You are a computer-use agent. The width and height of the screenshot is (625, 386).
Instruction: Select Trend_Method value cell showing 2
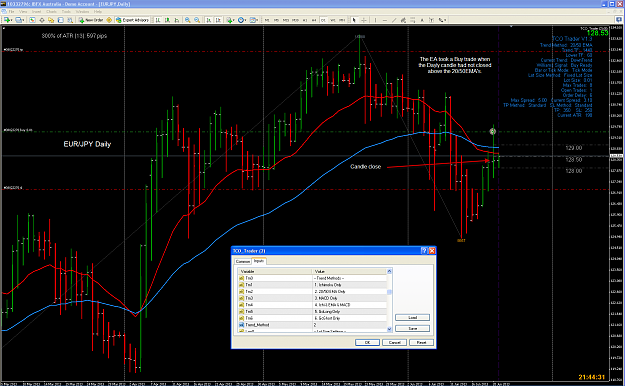click(x=349, y=325)
